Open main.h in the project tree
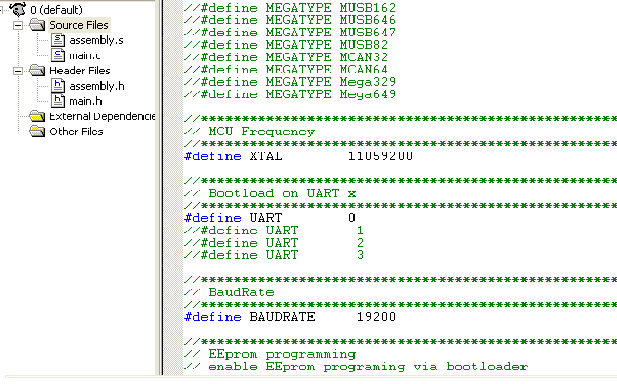Image resolution: width=617 pixels, height=384 pixels. [86, 101]
